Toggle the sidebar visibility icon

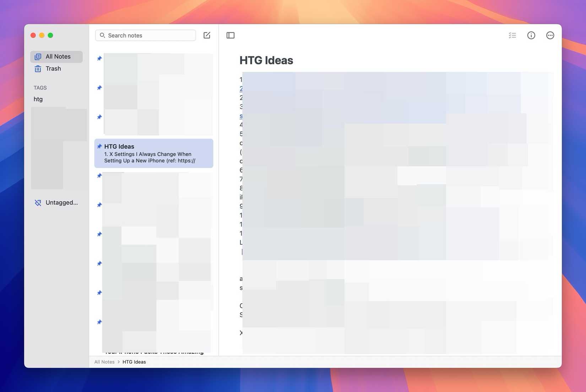coord(230,35)
